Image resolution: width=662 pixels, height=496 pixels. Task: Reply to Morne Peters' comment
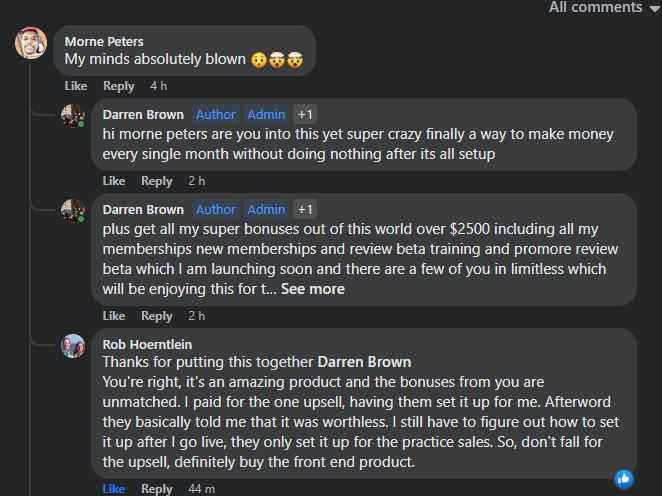pyautogui.click(x=119, y=86)
